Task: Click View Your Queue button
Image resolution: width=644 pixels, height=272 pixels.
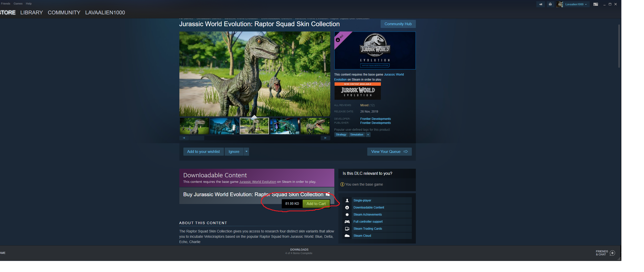Action: pos(389,152)
